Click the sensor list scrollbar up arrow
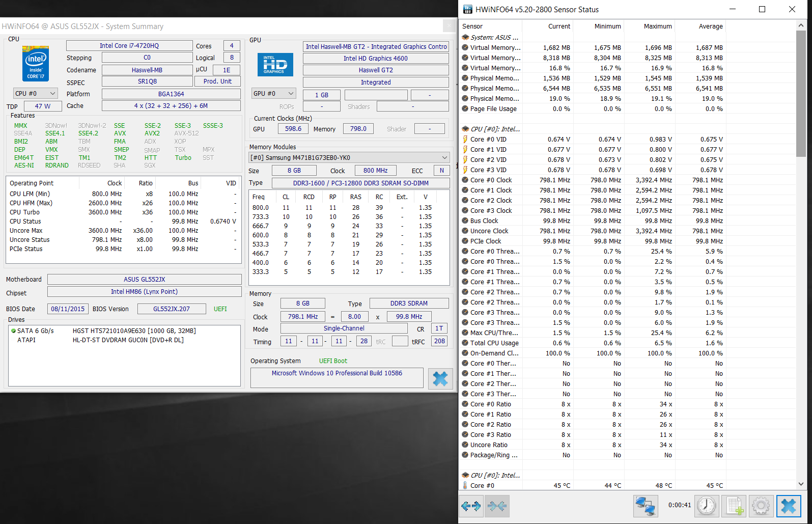Image resolution: width=812 pixels, height=524 pixels. pos(801,25)
